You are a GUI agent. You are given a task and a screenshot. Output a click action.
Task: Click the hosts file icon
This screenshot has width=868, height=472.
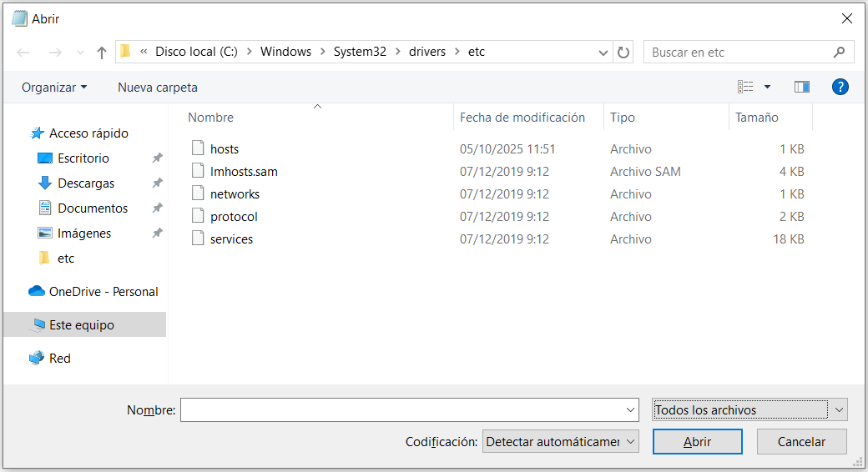(198, 148)
